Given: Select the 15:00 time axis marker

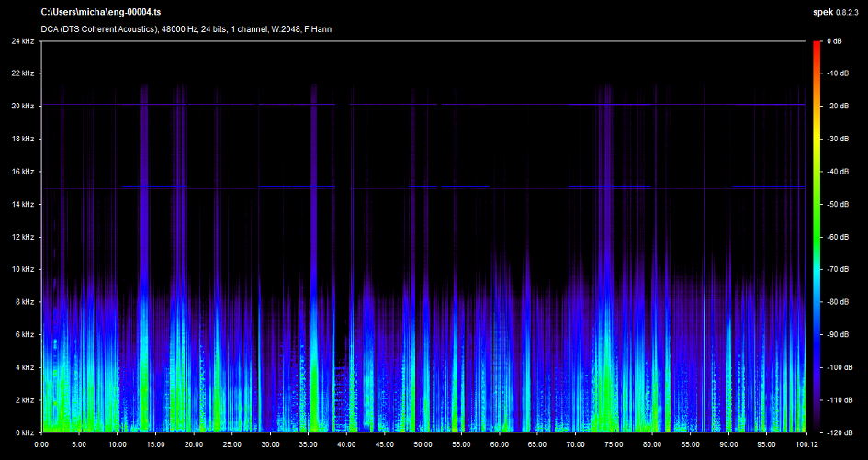Looking at the screenshot, I should [x=155, y=443].
